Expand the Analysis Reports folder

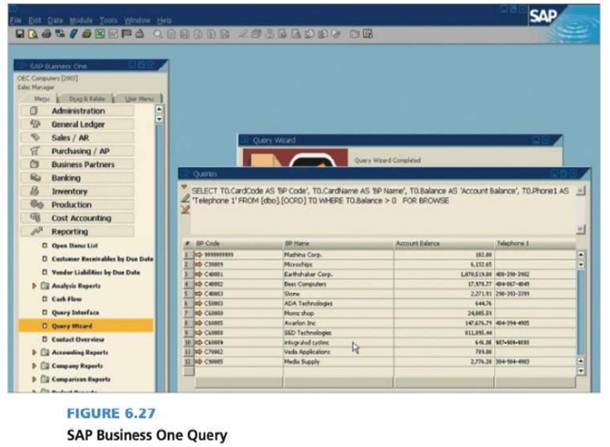coord(34,286)
